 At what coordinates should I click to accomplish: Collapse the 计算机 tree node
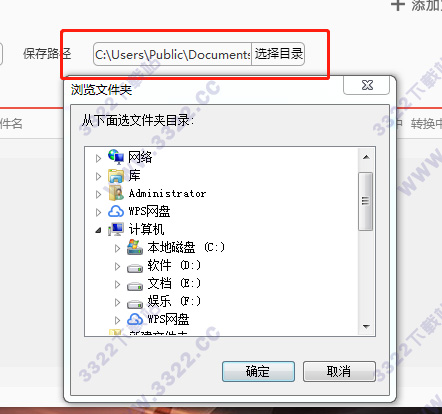(x=98, y=230)
